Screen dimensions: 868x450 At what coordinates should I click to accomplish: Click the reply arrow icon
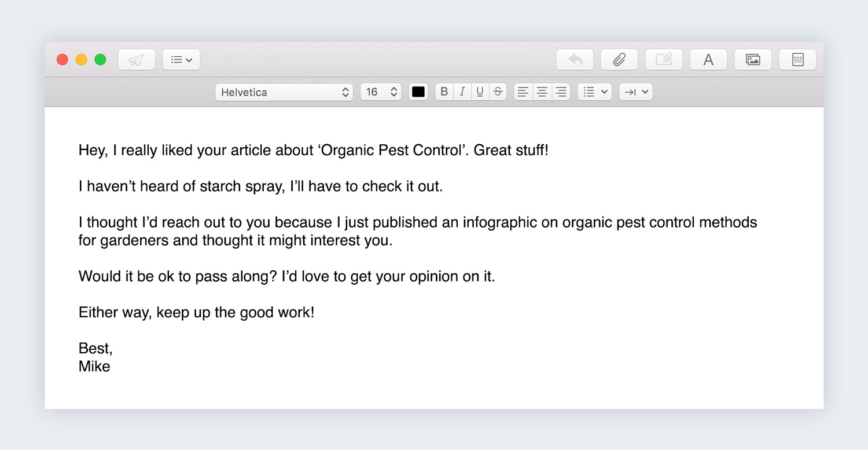coord(575,60)
